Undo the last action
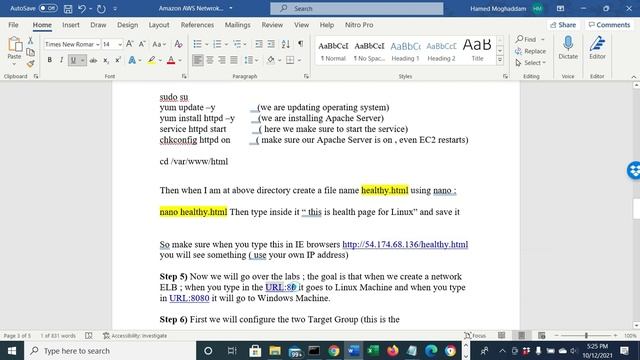Image resolution: width=640 pixels, height=360 pixels. tap(82, 8)
